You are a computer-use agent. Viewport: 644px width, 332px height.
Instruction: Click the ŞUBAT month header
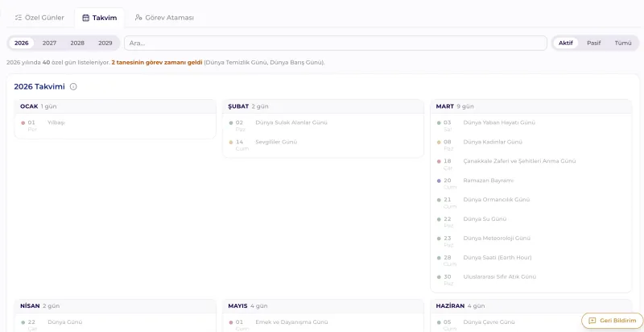point(323,106)
